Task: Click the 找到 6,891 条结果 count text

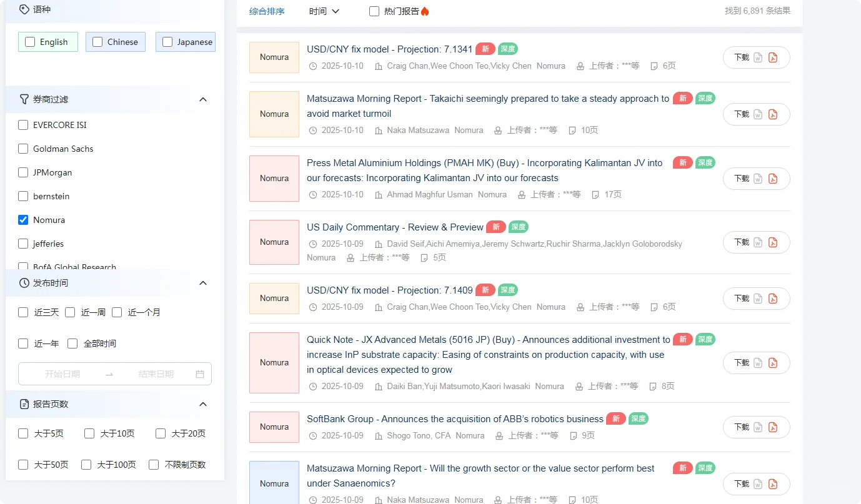Action: pos(757,11)
